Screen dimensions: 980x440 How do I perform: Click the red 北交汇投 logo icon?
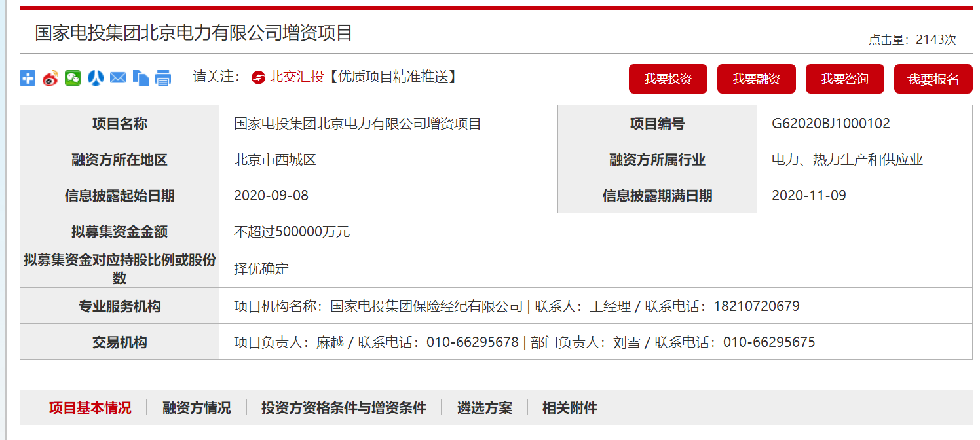pyautogui.click(x=259, y=77)
